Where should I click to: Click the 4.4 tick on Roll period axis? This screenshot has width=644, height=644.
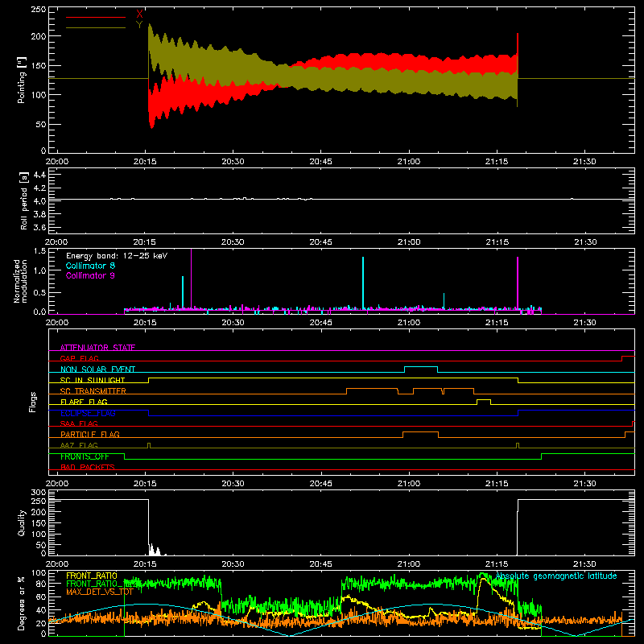[x=39, y=175]
